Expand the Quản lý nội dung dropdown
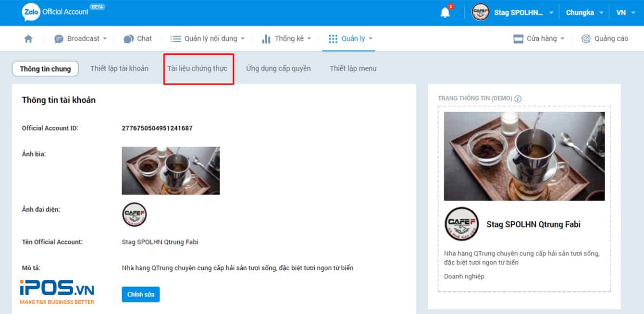The image size is (644, 314). pos(208,38)
